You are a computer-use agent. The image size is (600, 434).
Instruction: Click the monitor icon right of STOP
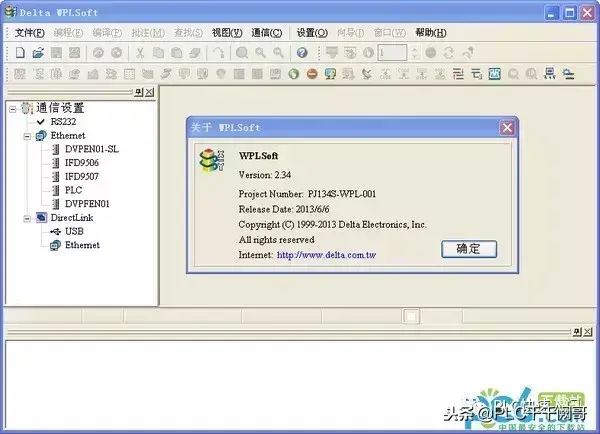(x=330, y=73)
